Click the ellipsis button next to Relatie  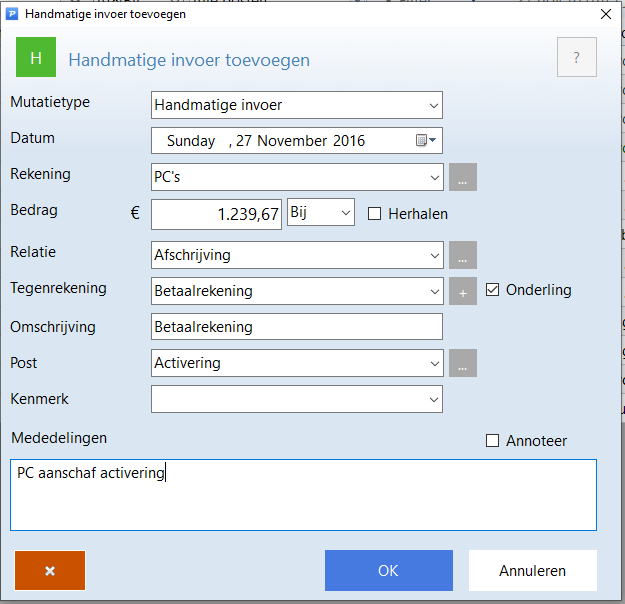(x=463, y=255)
